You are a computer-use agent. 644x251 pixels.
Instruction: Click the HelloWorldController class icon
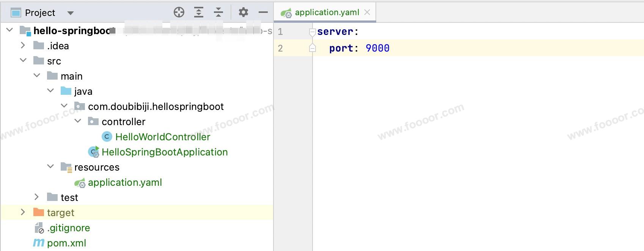point(107,136)
